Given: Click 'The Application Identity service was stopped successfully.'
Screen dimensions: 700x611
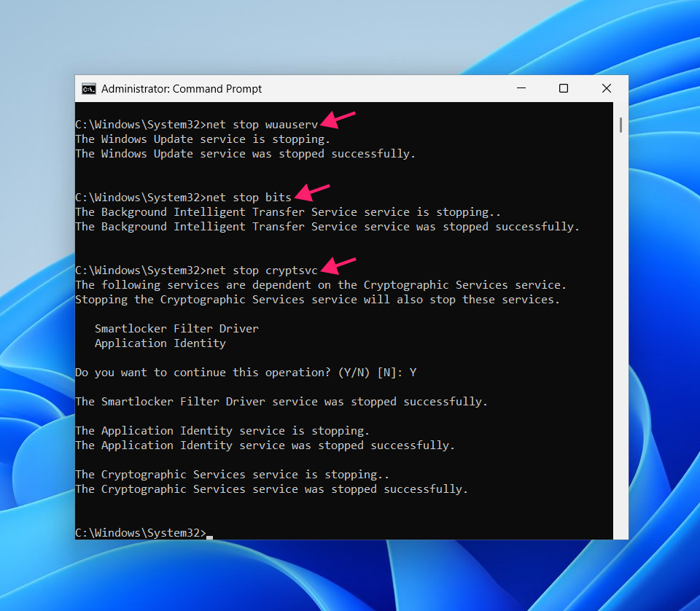Looking at the screenshot, I should click(265, 445).
